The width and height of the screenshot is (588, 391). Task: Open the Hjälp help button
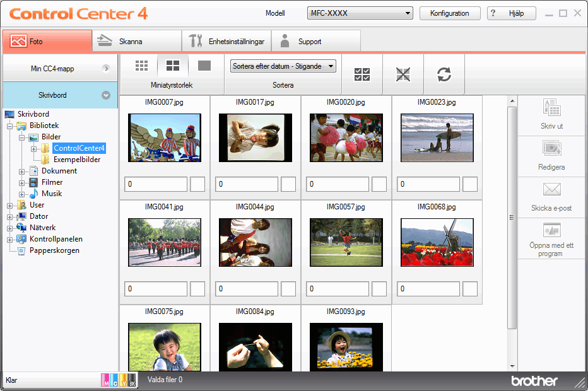tap(512, 13)
